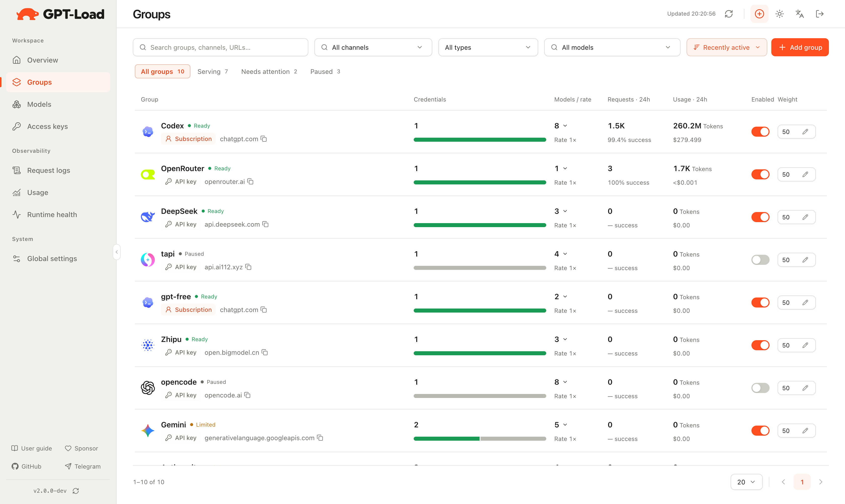The image size is (845, 504).
Task: Edit weight pencil for Codex
Action: pyautogui.click(x=805, y=132)
